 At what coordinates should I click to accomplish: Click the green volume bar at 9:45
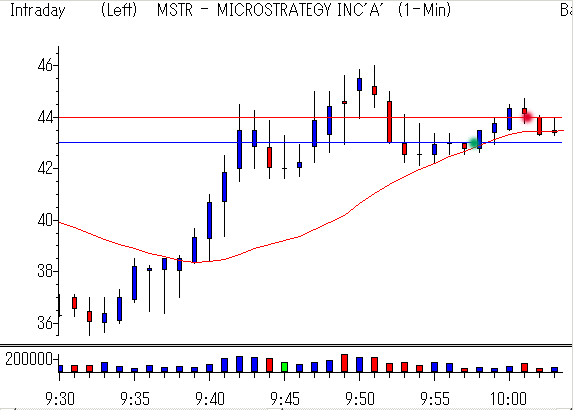(x=284, y=367)
